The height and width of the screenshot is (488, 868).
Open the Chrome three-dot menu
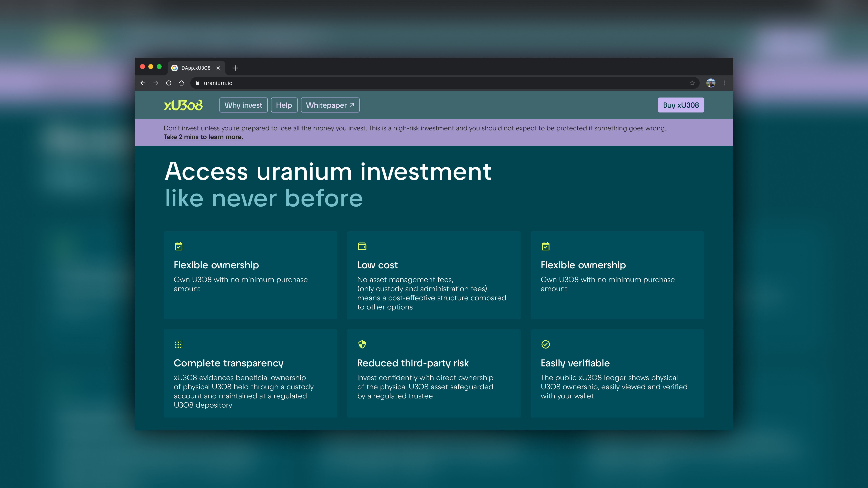pos(724,83)
